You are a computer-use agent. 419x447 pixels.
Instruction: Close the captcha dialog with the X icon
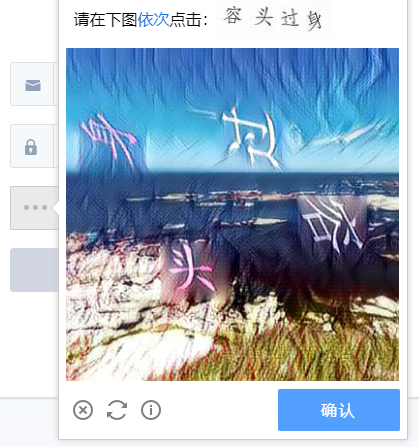pos(83,410)
